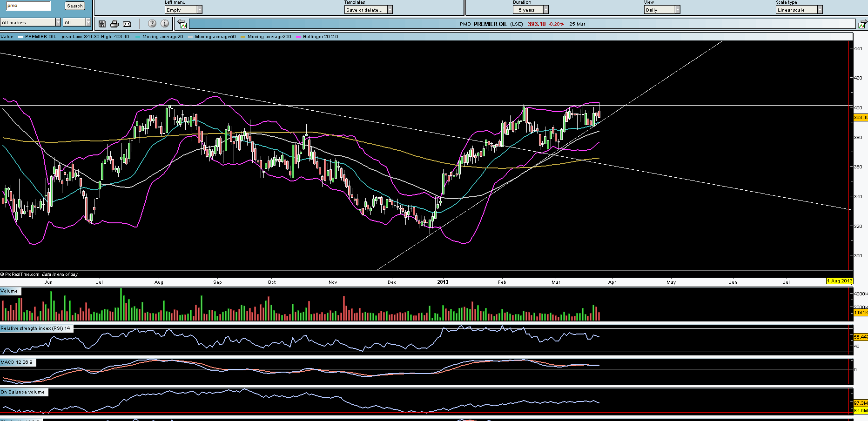Click the year Low High text in legend

pos(95,37)
